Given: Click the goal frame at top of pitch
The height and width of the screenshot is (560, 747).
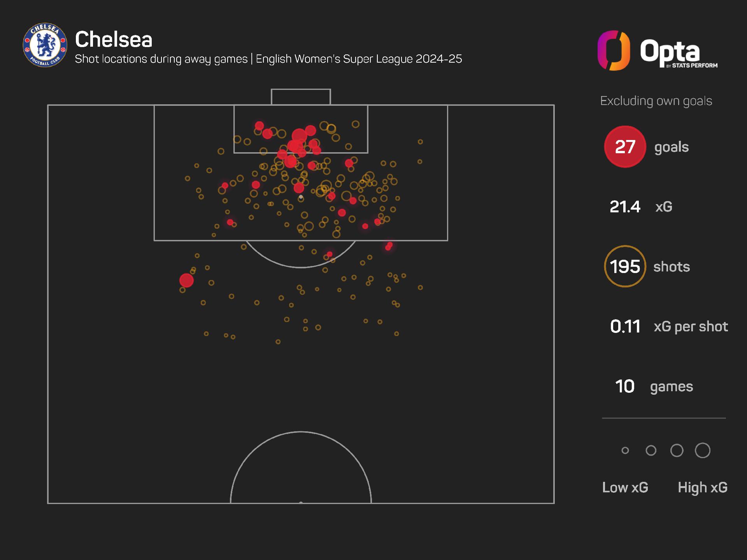Looking at the screenshot, I should point(301,97).
